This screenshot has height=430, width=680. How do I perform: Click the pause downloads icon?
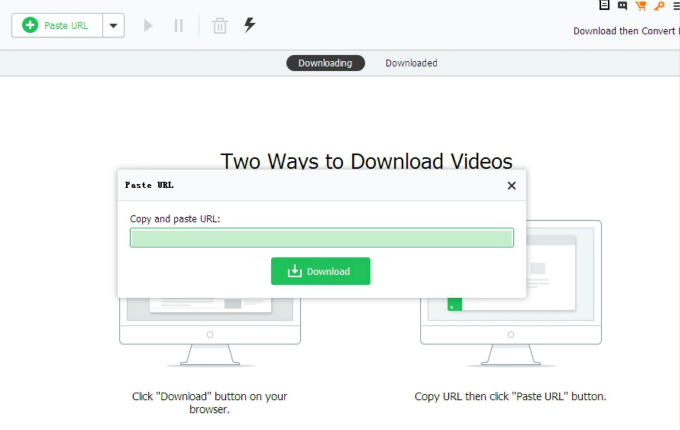(x=179, y=25)
